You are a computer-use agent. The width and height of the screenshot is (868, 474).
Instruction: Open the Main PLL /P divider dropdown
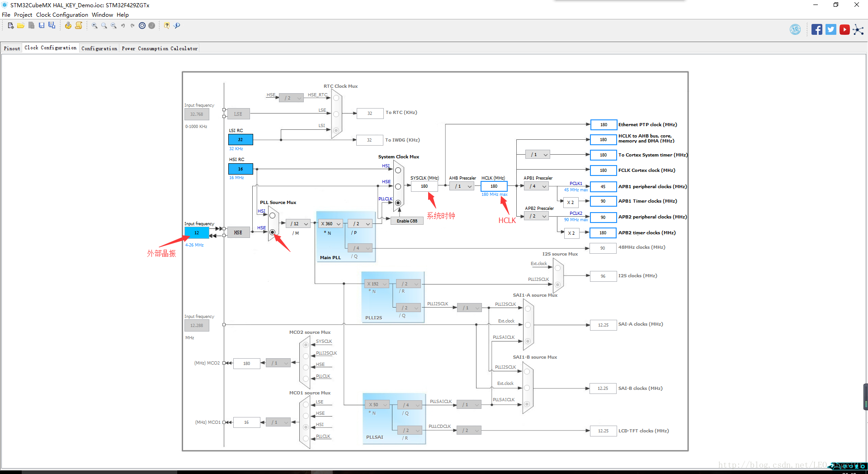pyautogui.click(x=361, y=224)
